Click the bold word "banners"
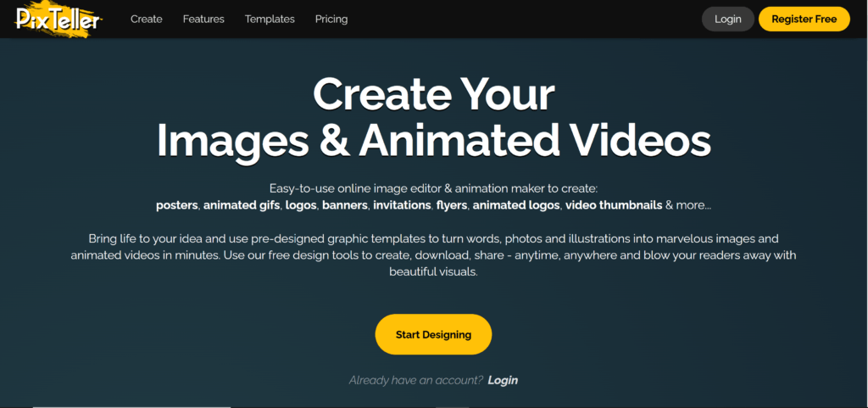Image resolution: width=868 pixels, height=408 pixels. [344, 205]
